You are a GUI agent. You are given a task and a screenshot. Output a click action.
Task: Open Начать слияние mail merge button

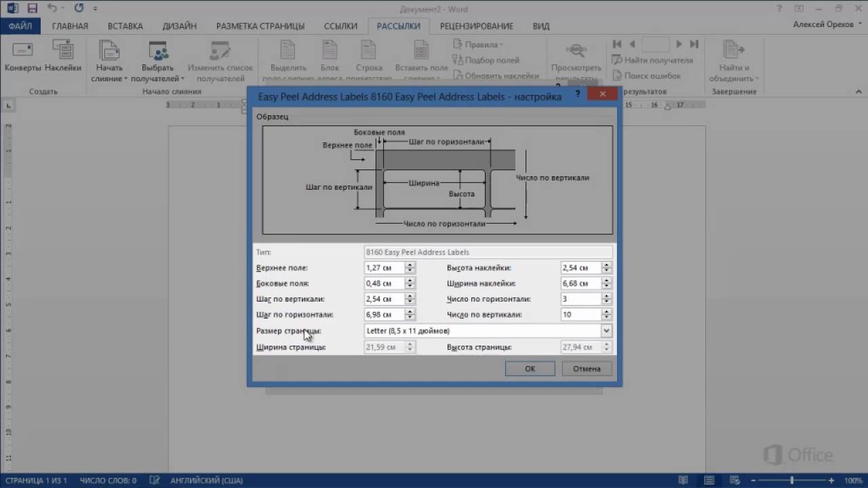pos(109,61)
